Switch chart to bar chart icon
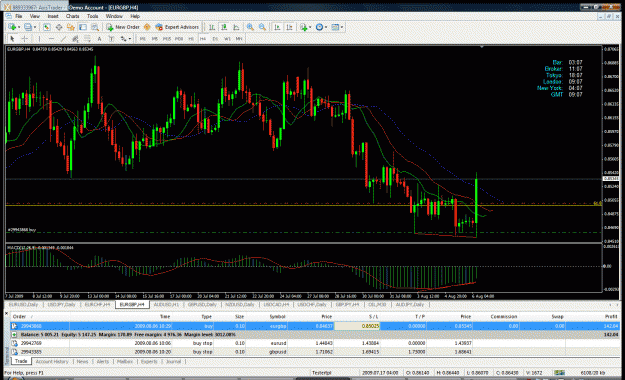Image resolution: width=625 pixels, height=380 pixels. coord(212,27)
